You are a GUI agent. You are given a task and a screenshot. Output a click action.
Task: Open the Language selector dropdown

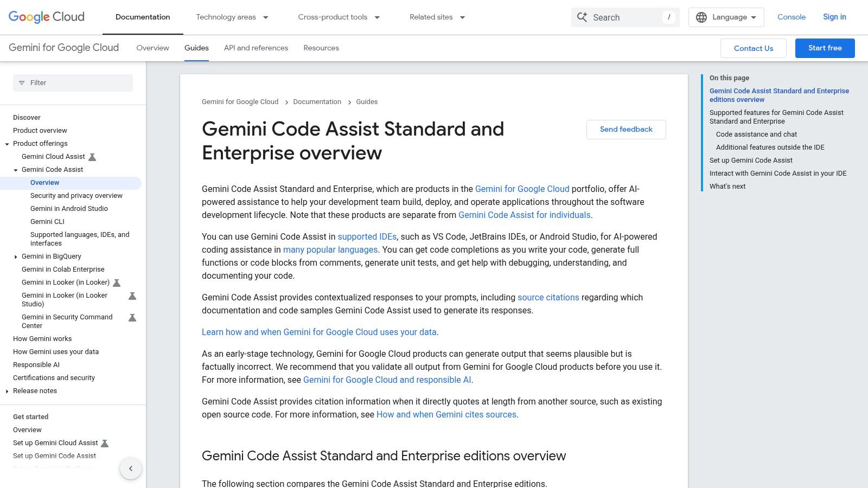pyautogui.click(x=726, y=17)
